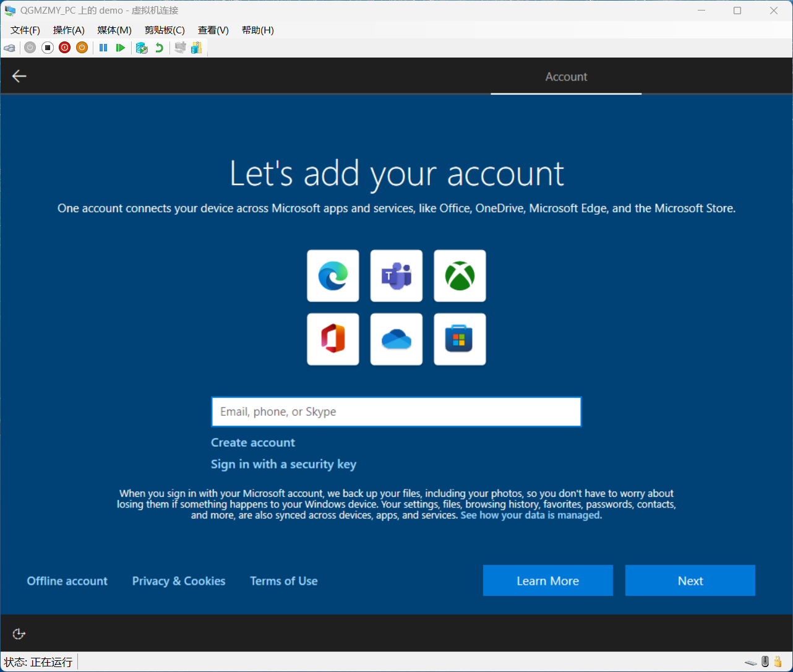Choose Sign in with a security key
The height and width of the screenshot is (672, 793).
click(x=284, y=465)
